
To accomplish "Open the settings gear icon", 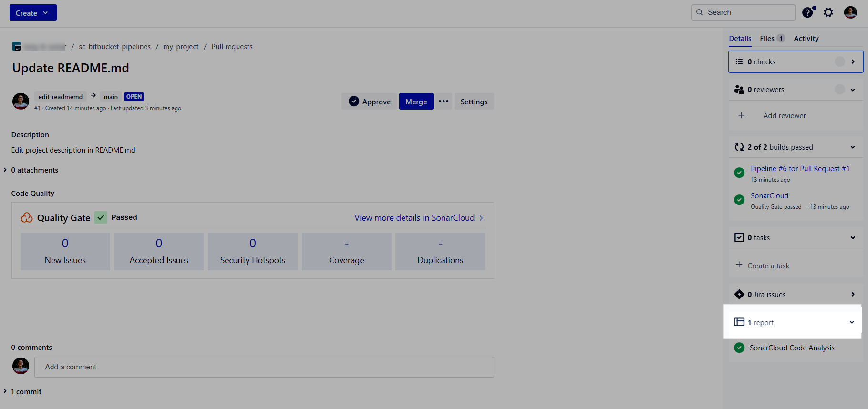I will (x=828, y=12).
